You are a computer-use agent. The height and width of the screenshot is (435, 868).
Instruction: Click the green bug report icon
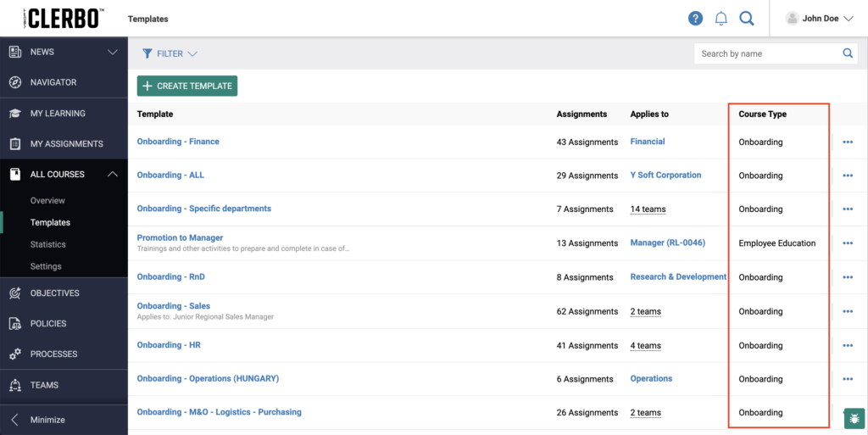[x=854, y=418]
